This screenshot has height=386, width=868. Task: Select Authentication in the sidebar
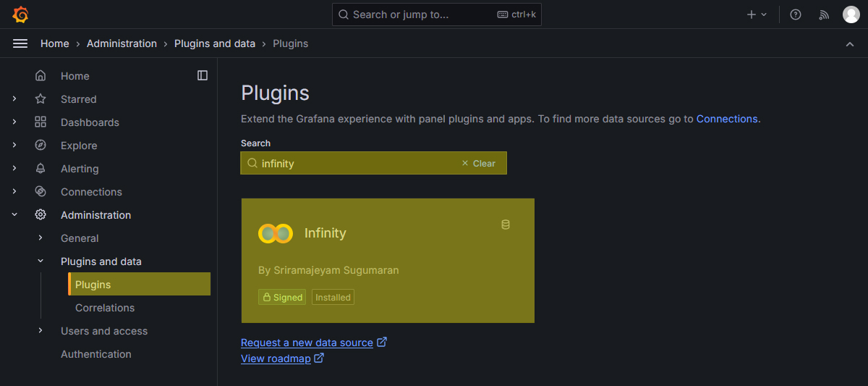click(x=96, y=354)
